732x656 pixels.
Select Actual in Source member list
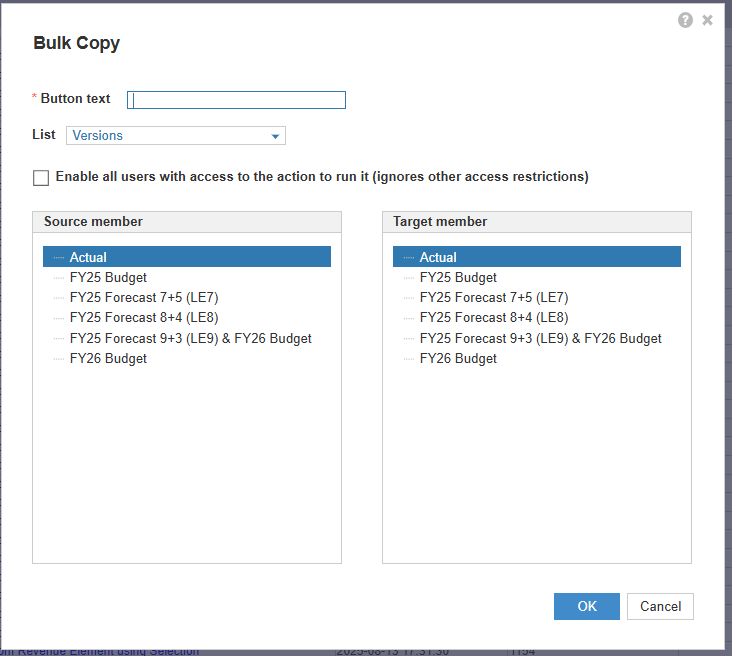point(88,257)
